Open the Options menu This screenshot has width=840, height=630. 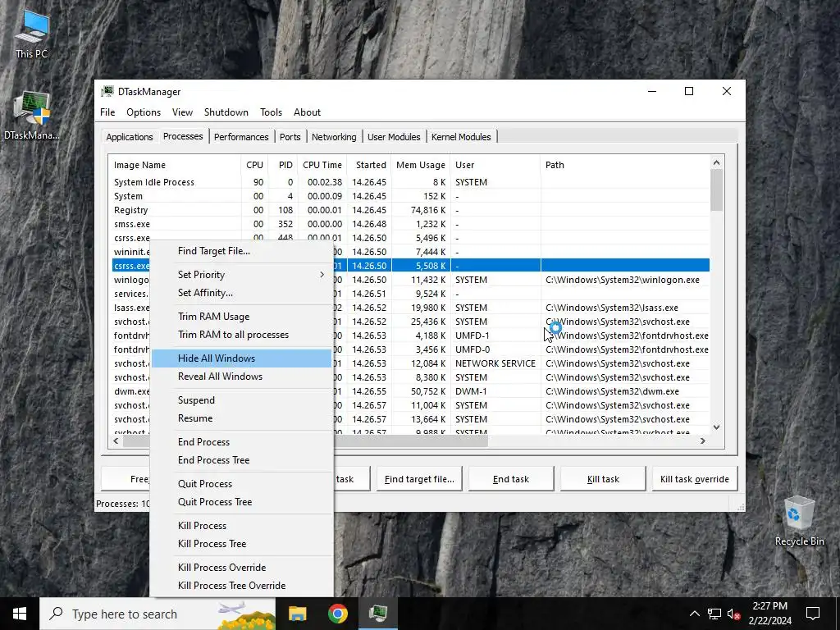pos(144,112)
